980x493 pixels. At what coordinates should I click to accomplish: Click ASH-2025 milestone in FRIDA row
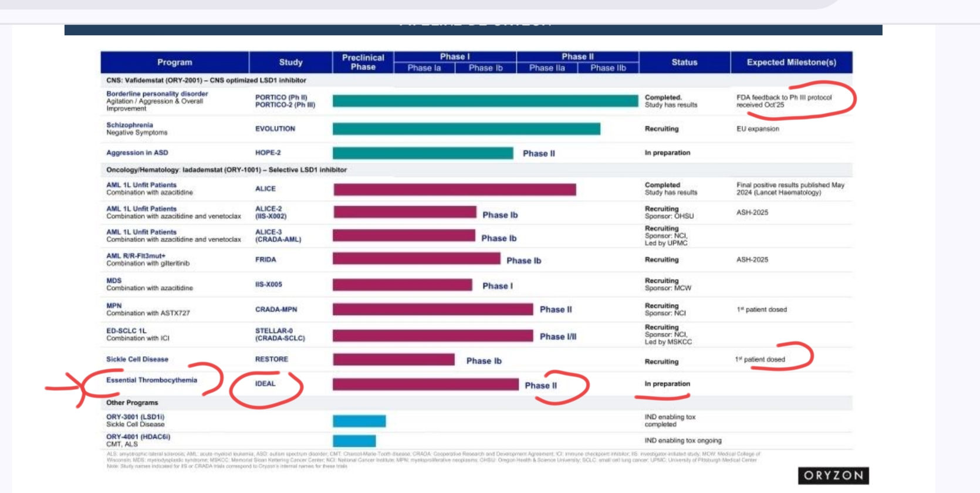click(x=752, y=259)
